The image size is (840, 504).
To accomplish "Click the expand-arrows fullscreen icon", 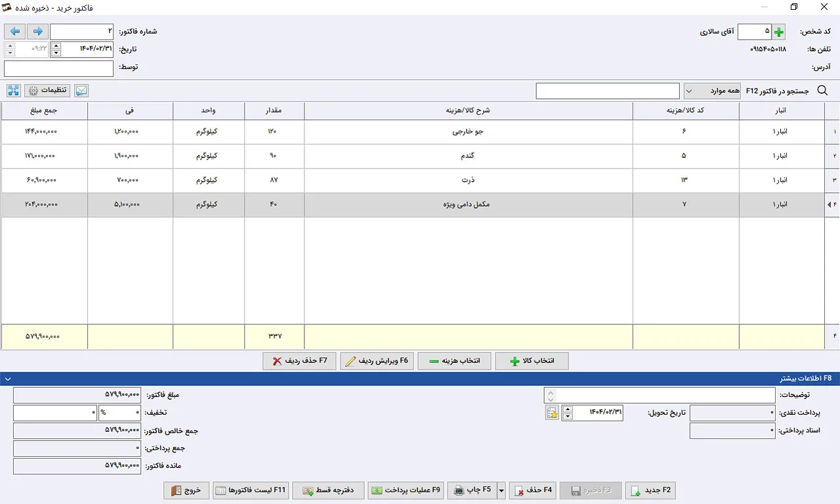I will pos(14,91).
